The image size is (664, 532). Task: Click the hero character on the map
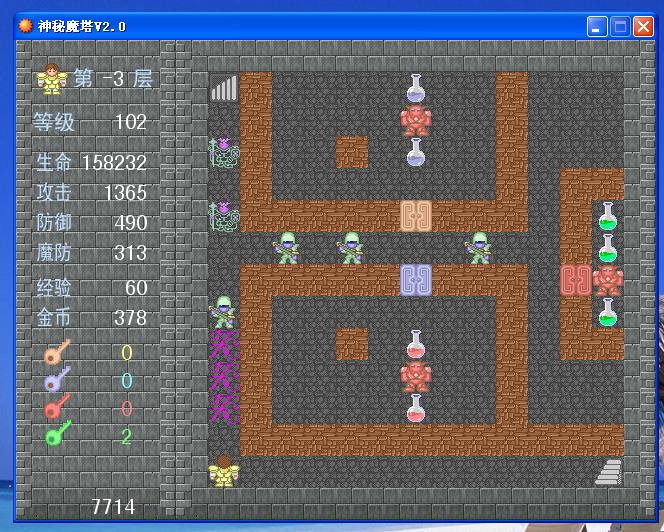click(224, 471)
